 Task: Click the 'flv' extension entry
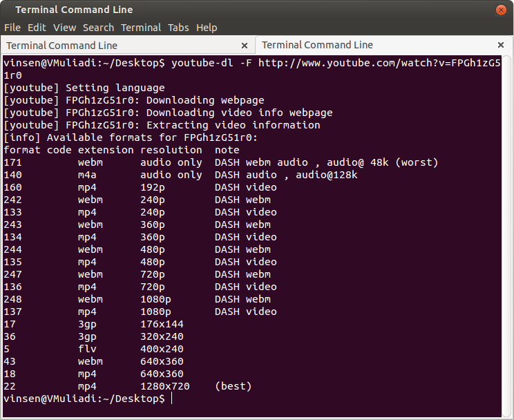click(x=87, y=350)
